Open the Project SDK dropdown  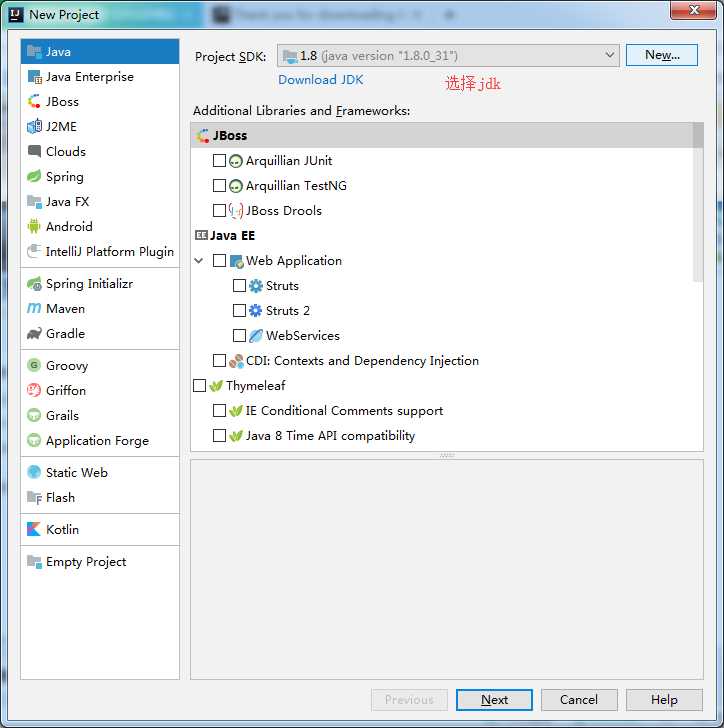point(448,56)
